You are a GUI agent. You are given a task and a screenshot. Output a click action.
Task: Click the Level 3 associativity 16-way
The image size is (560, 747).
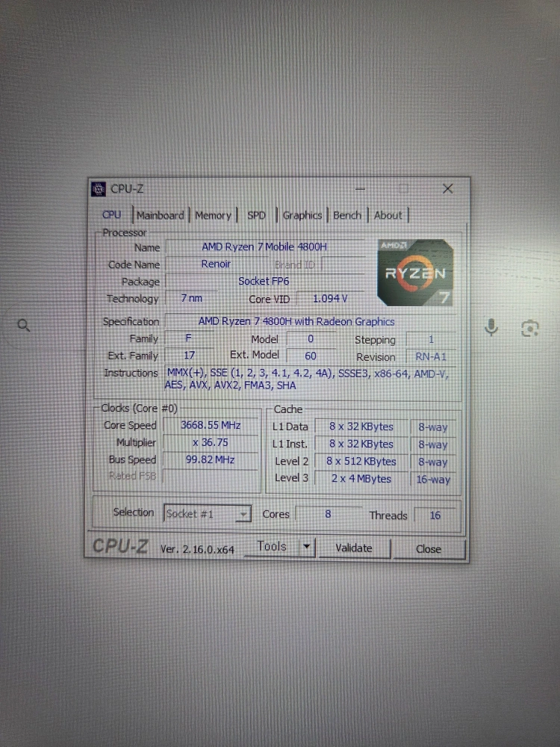click(433, 480)
